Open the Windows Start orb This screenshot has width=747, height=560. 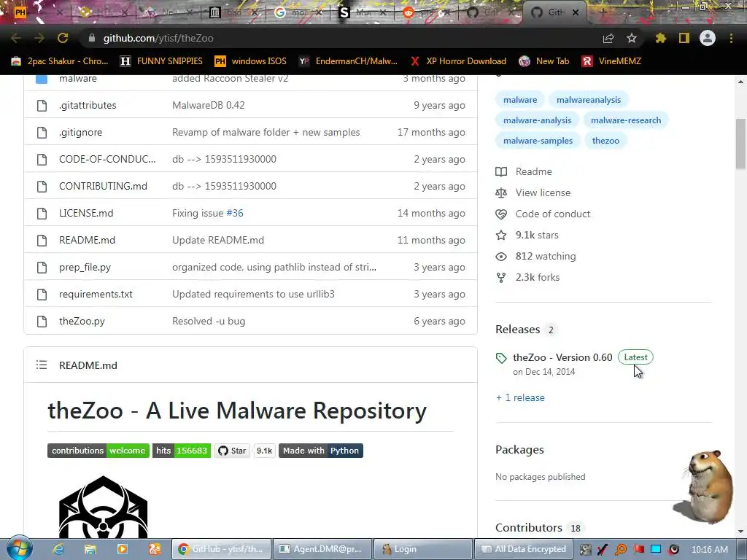20,548
